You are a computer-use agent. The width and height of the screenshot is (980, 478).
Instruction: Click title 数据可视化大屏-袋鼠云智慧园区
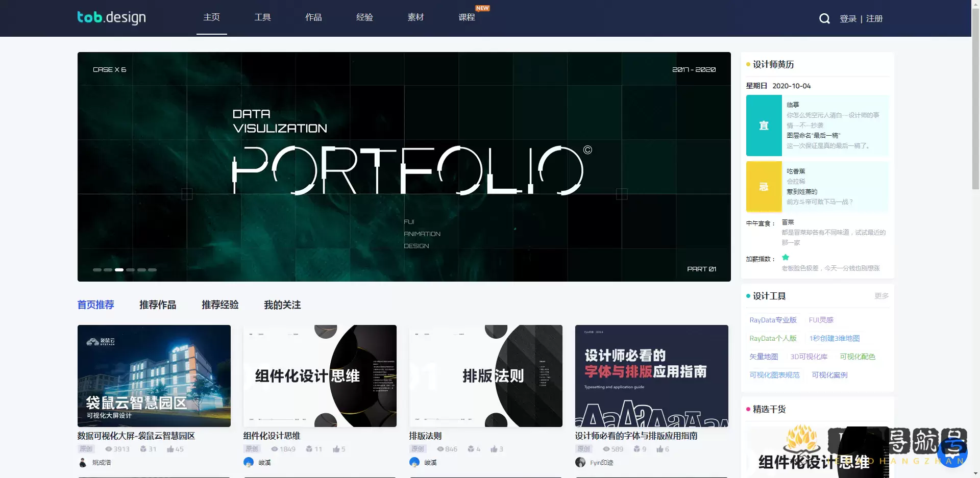(x=136, y=436)
